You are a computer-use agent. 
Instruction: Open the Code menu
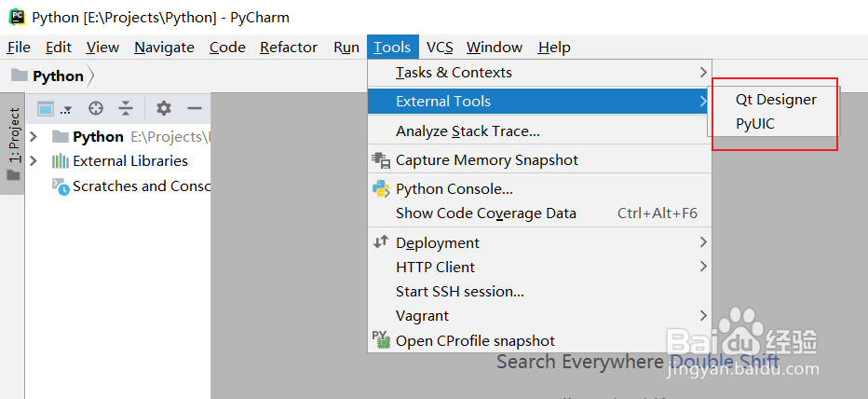pos(227,48)
